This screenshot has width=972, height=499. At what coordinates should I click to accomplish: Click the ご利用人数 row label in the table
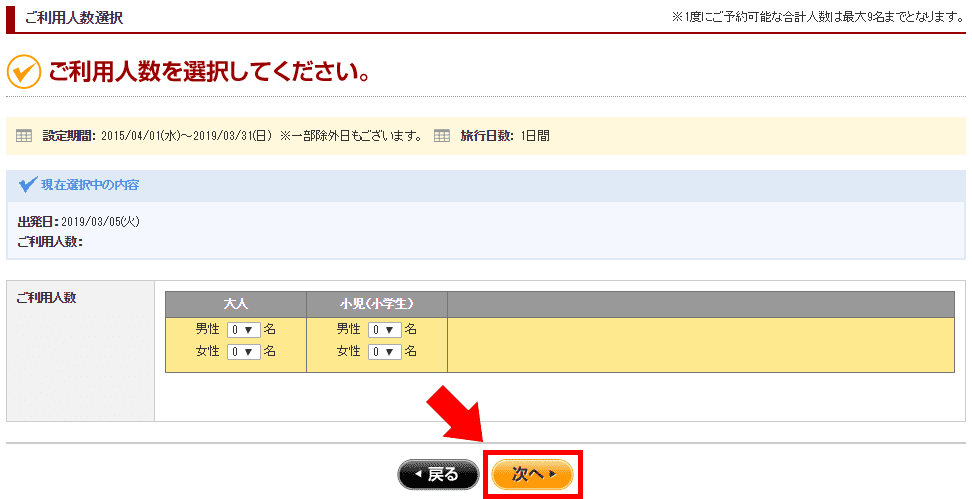(47, 298)
